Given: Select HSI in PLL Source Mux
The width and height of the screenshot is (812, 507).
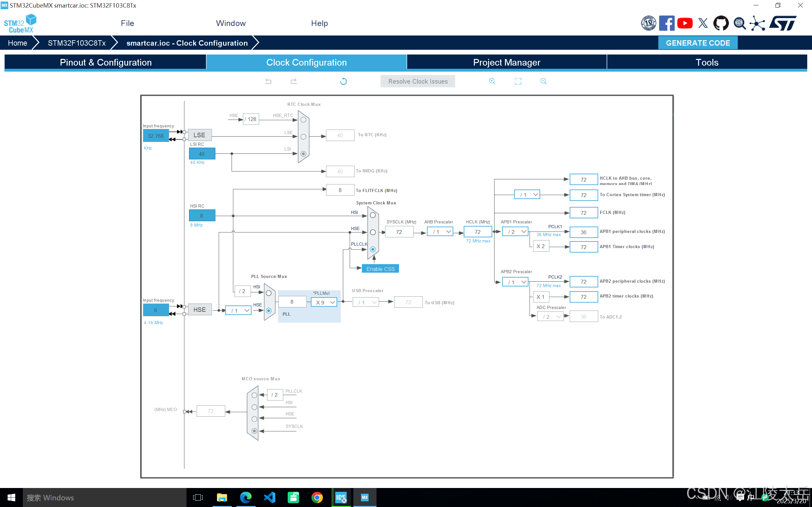Looking at the screenshot, I should pyautogui.click(x=269, y=293).
